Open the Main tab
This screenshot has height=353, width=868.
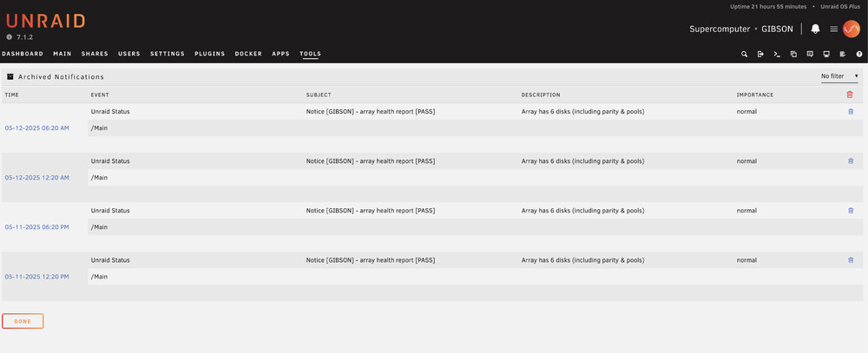(x=62, y=54)
